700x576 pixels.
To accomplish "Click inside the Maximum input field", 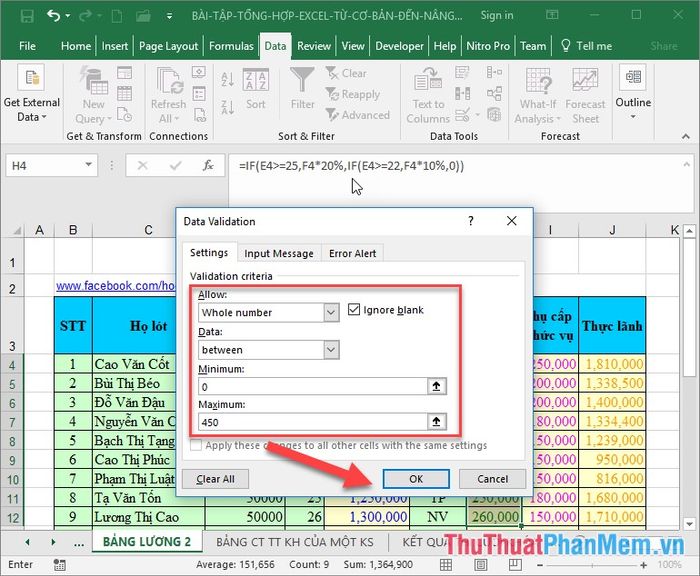I will tap(310, 422).
